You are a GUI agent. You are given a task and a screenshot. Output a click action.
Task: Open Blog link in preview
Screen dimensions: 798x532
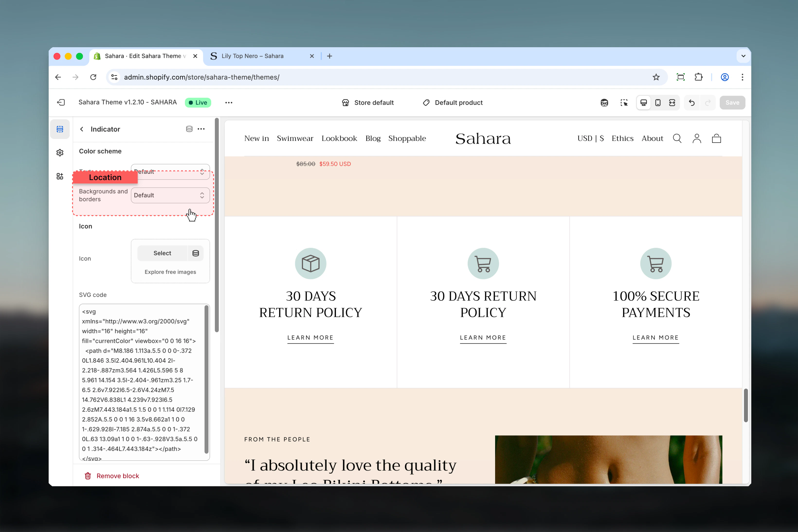(373, 138)
